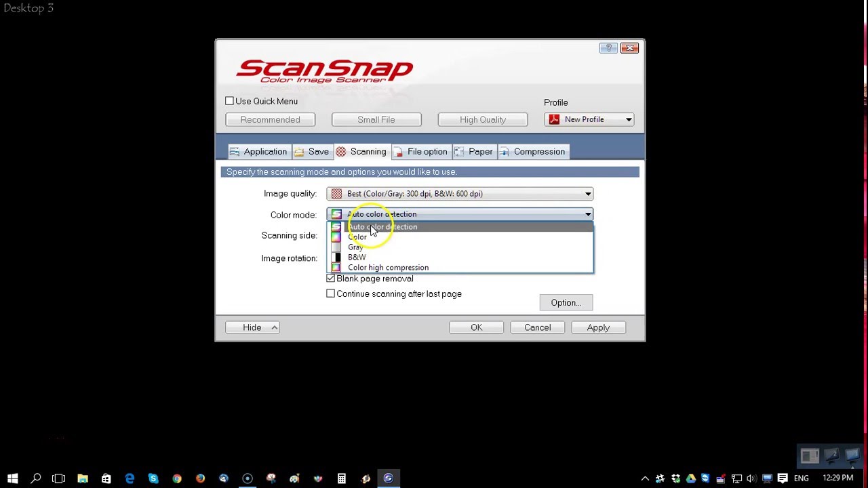Select B&W in the Color mode list
Image resolution: width=868 pixels, height=488 pixels.
pos(460,258)
